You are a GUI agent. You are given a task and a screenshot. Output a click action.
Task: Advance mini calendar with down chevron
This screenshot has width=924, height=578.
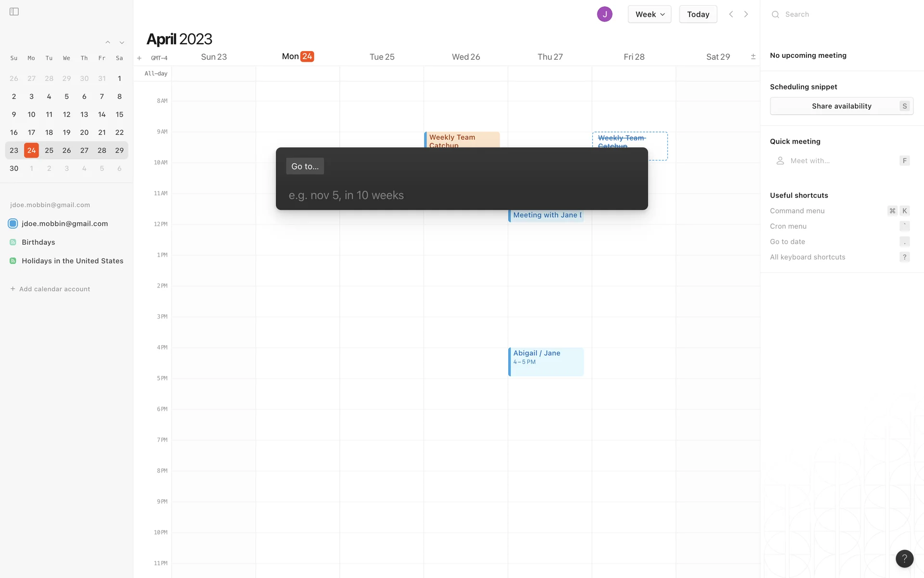tap(122, 42)
